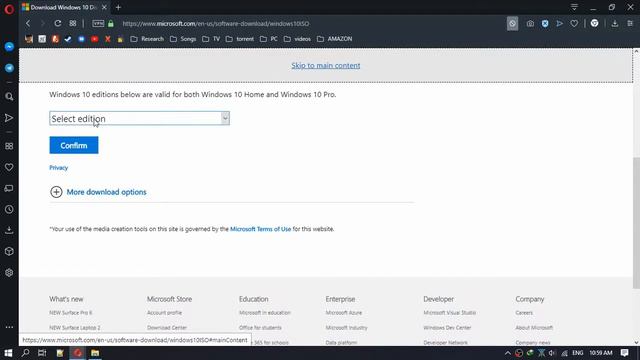Open Microsoft in education footer link
Image resolution: width=640 pixels, height=360 pixels.
click(265, 313)
